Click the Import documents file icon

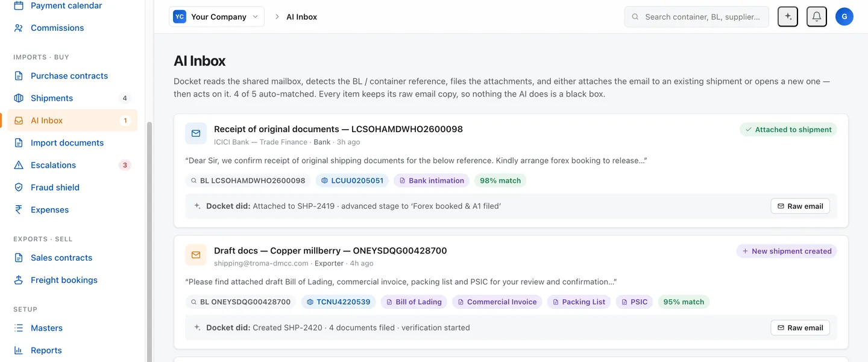(19, 142)
